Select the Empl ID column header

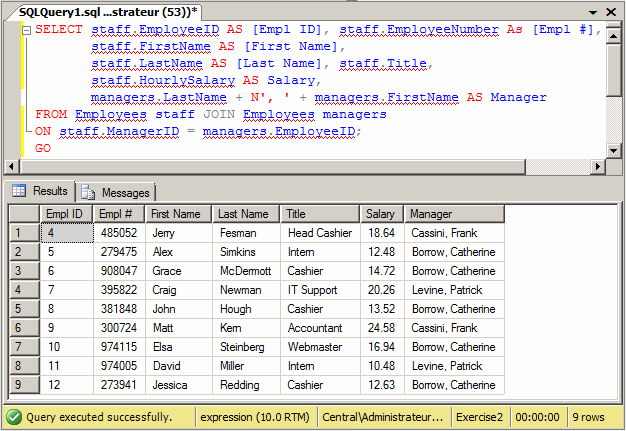pyautogui.click(x=66, y=214)
